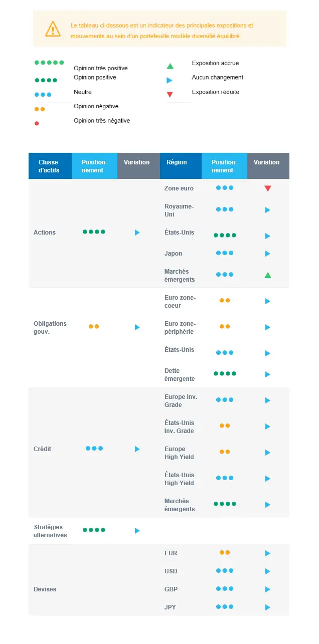Click the blue arrow beside Exposition legend 'Aucun changement'

[170, 80]
